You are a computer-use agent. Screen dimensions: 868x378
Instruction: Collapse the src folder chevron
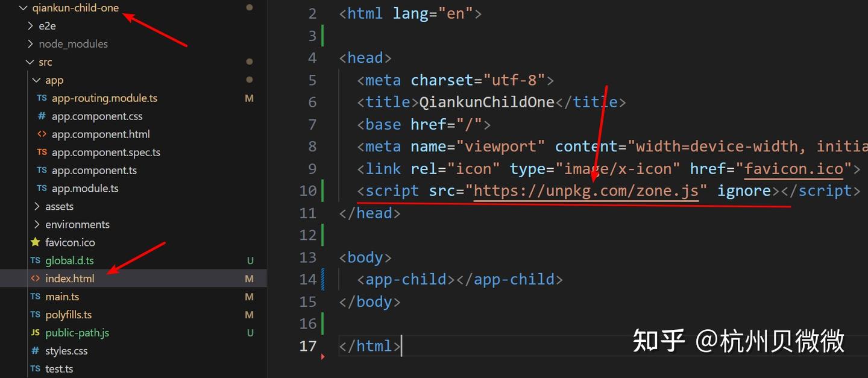[30, 62]
